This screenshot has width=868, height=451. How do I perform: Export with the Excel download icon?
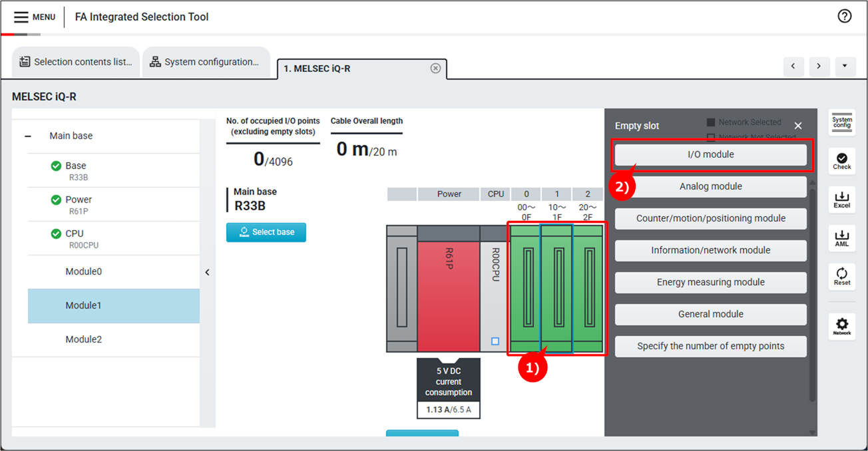842,200
